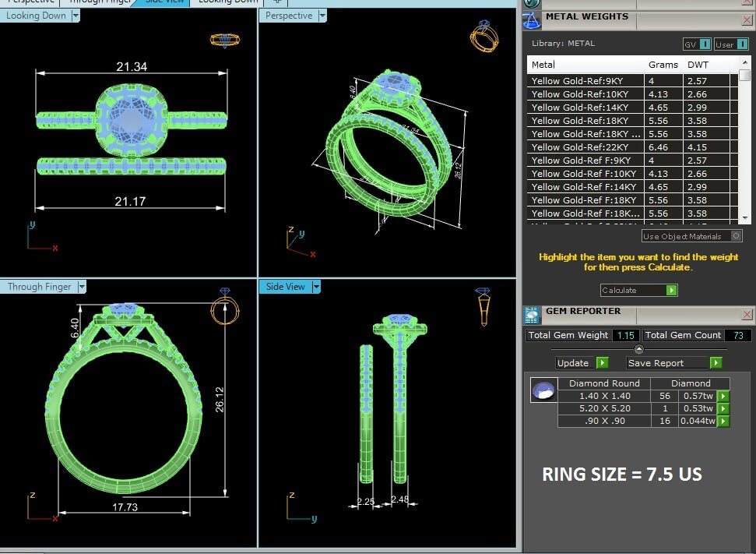
Task: Switch to the Side View tab
Action: pos(165,2)
